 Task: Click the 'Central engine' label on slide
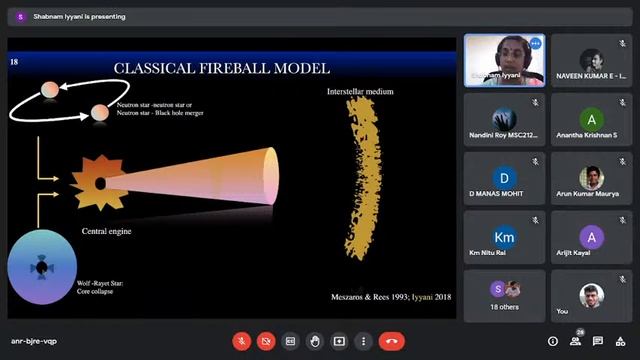107,231
